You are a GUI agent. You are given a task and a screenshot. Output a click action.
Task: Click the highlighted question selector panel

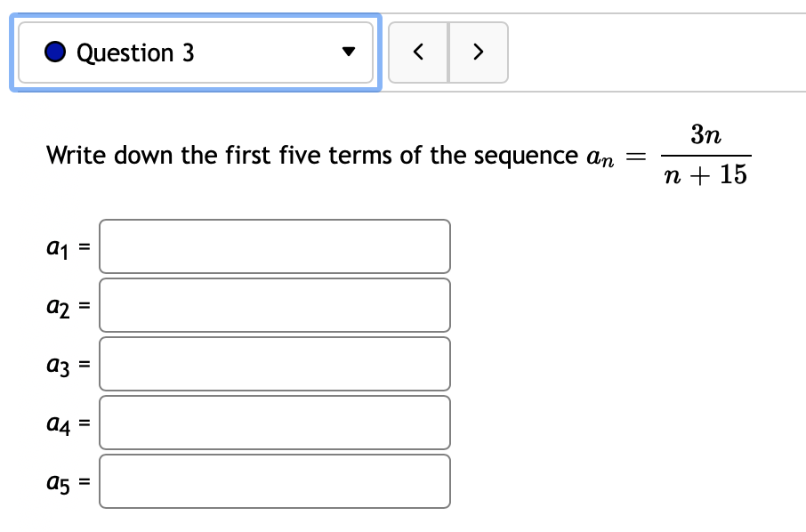(196, 52)
